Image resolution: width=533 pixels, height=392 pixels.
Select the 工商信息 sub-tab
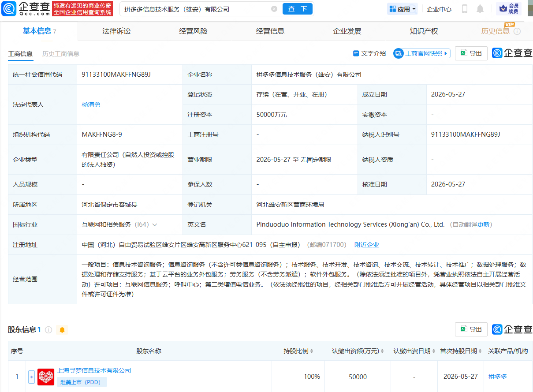(x=20, y=54)
